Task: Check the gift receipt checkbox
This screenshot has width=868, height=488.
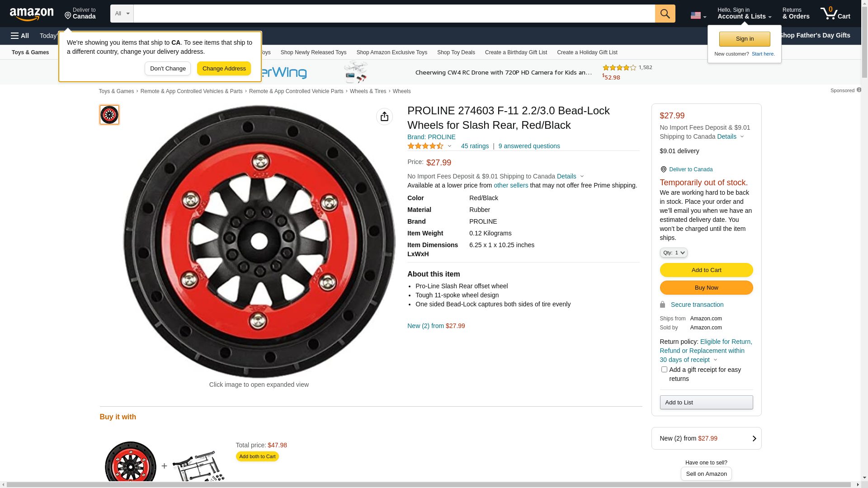Action: [x=664, y=370]
